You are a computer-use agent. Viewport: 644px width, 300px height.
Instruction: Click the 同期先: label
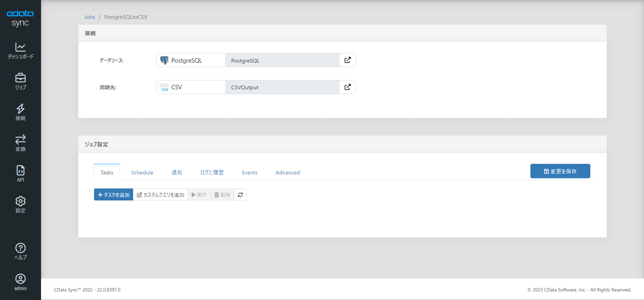[x=108, y=88]
